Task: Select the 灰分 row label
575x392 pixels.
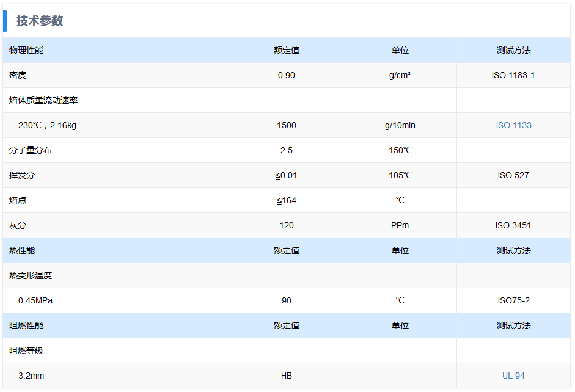Action: pyautogui.click(x=18, y=225)
